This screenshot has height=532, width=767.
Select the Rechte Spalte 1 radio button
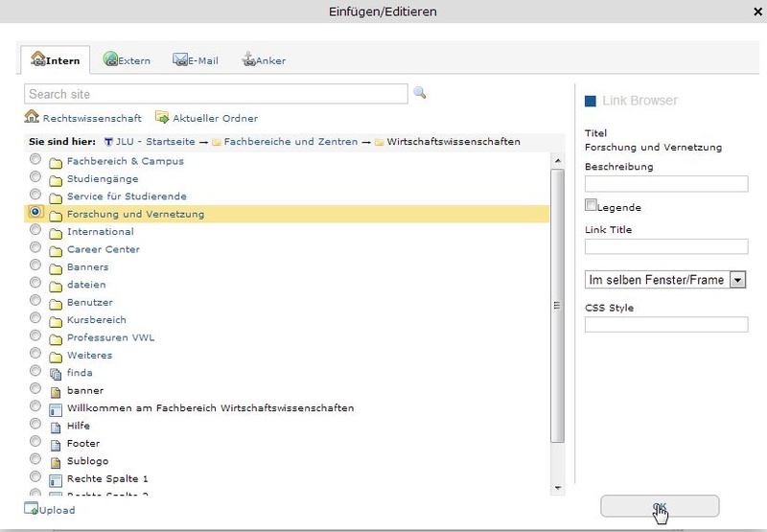tap(35, 475)
